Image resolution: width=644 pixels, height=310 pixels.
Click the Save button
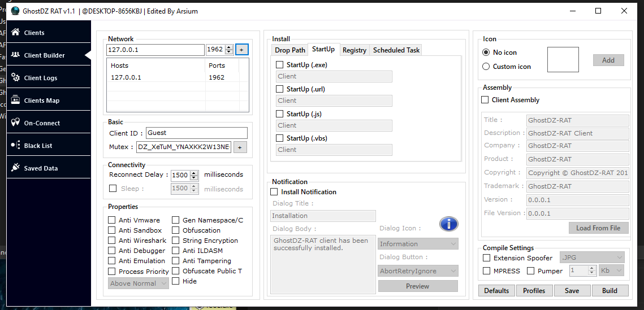[572, 291]
